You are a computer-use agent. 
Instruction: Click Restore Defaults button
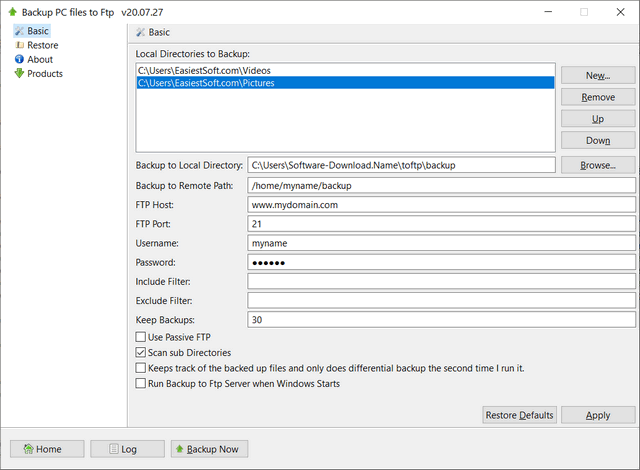tap(519, 415)
